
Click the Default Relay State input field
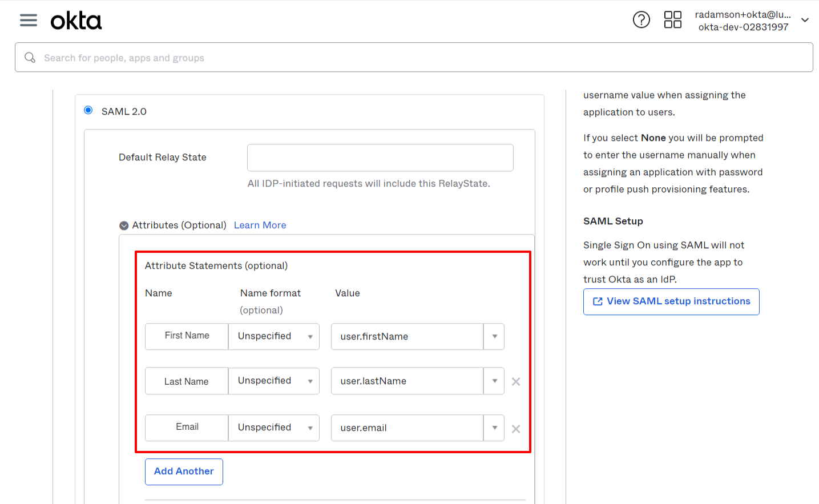pos(380,158)
